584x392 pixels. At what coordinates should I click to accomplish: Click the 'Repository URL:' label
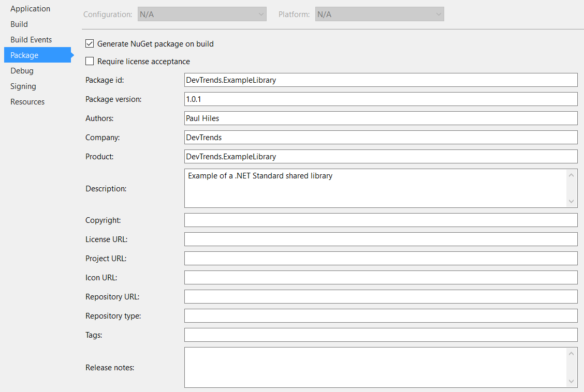(112, 297)
